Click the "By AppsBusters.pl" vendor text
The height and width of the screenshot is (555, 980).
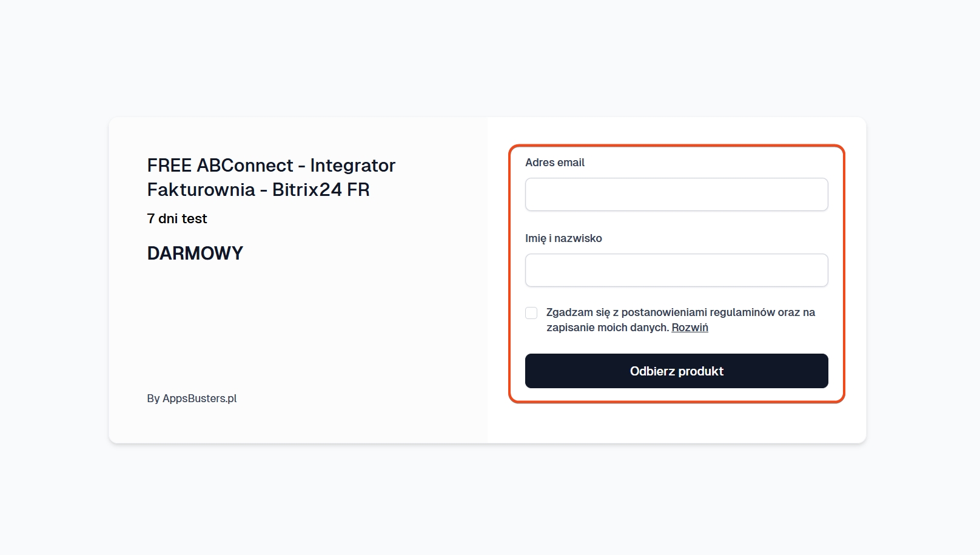pyautogui.click(x=192, y=399)
